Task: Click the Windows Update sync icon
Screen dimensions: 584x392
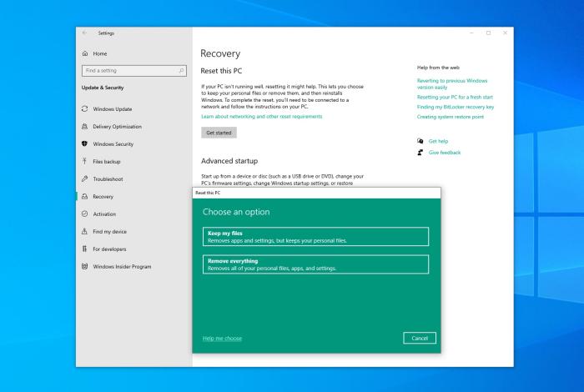Action: tap(84, 109)
